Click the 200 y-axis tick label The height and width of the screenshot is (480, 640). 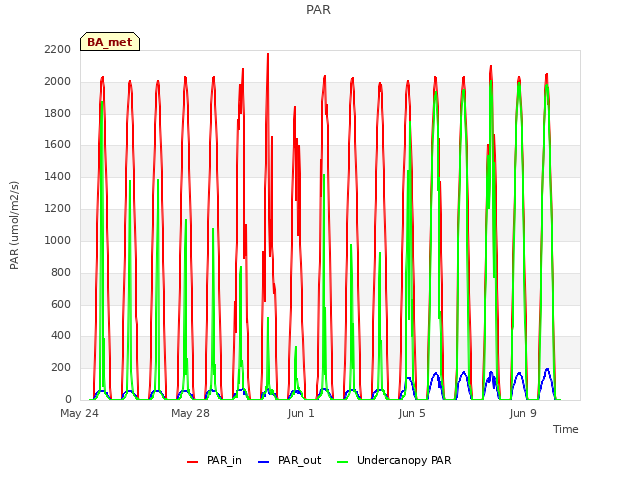click(61, 367)
